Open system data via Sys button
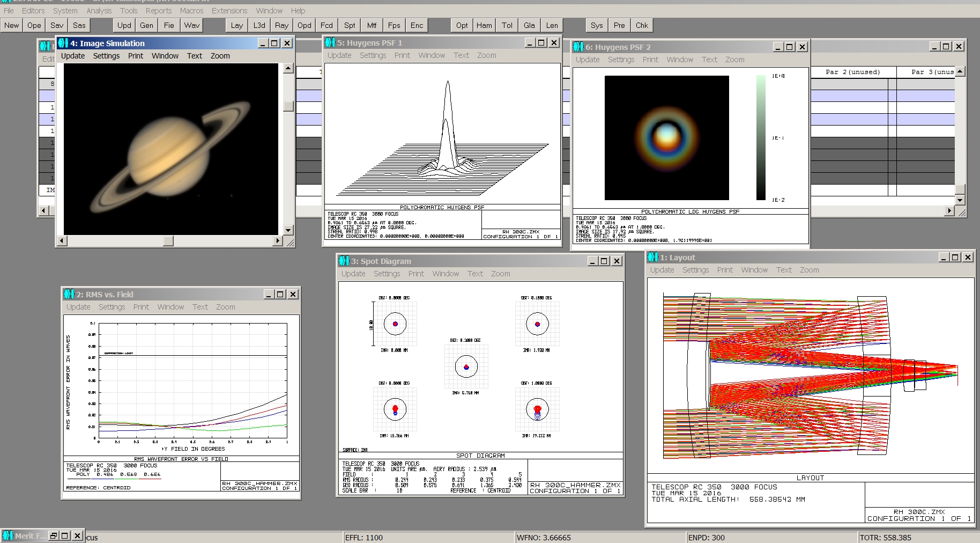This screenshot has height=543, width=980. click(x=597, y=25)
